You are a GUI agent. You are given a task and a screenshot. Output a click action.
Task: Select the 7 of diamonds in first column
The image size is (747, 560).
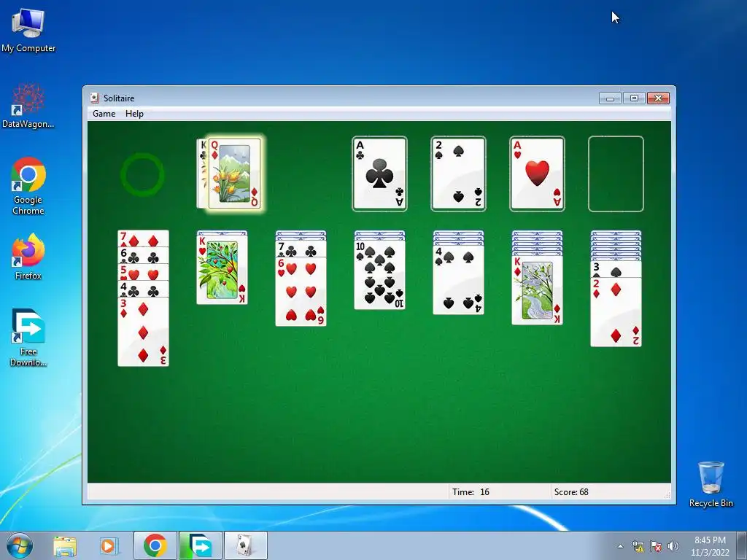click(x=143, y=239)
